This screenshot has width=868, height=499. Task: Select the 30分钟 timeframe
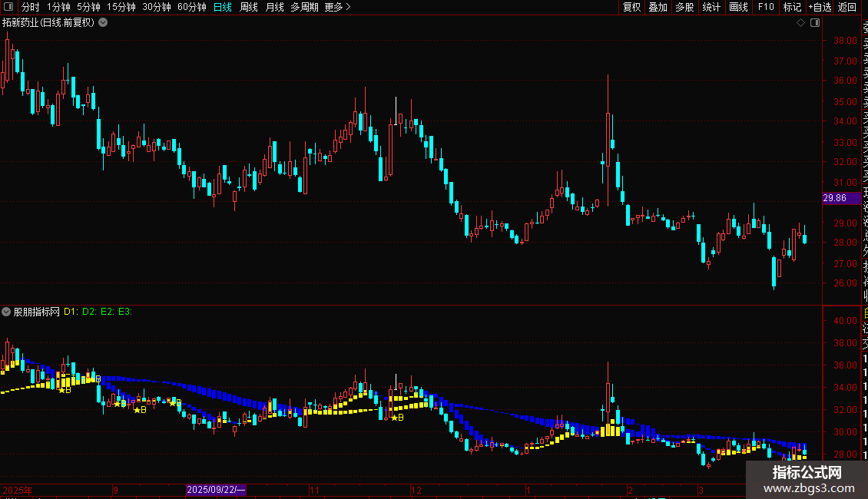point(157,7)
